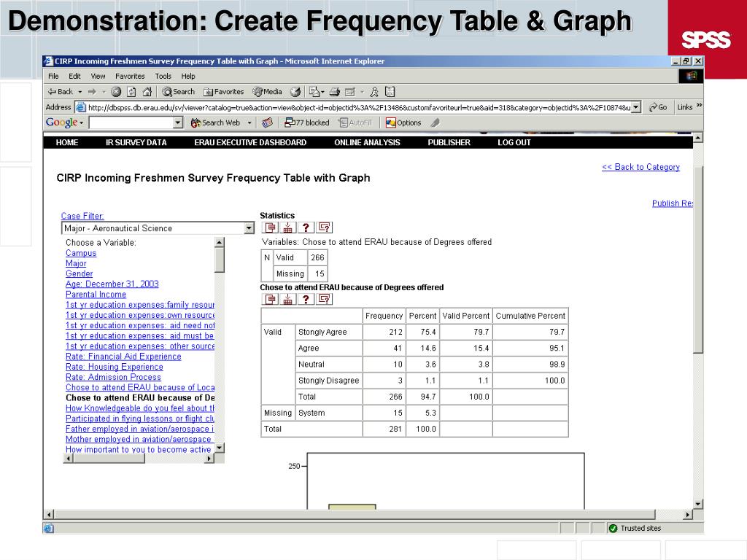Click inside the Google toolbar search field
The width and height of the screenshot is (747, 560).
[x=131, y=122]
